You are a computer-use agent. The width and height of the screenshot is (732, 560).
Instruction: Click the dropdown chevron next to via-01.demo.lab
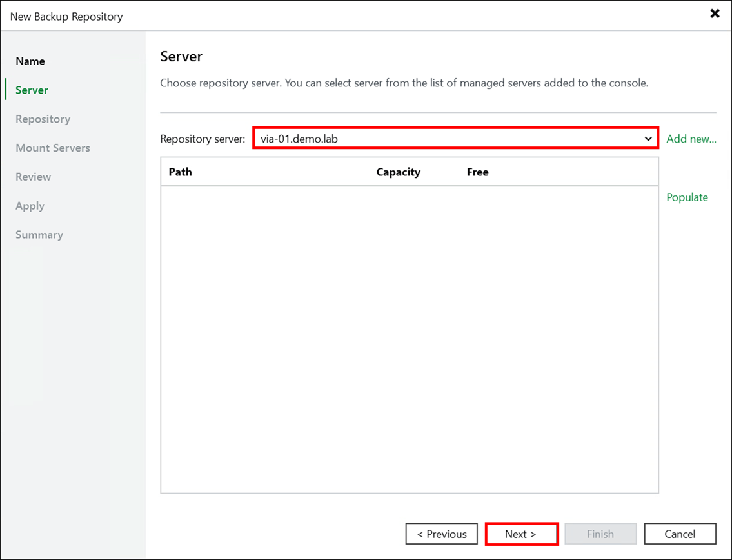[648, 138]
